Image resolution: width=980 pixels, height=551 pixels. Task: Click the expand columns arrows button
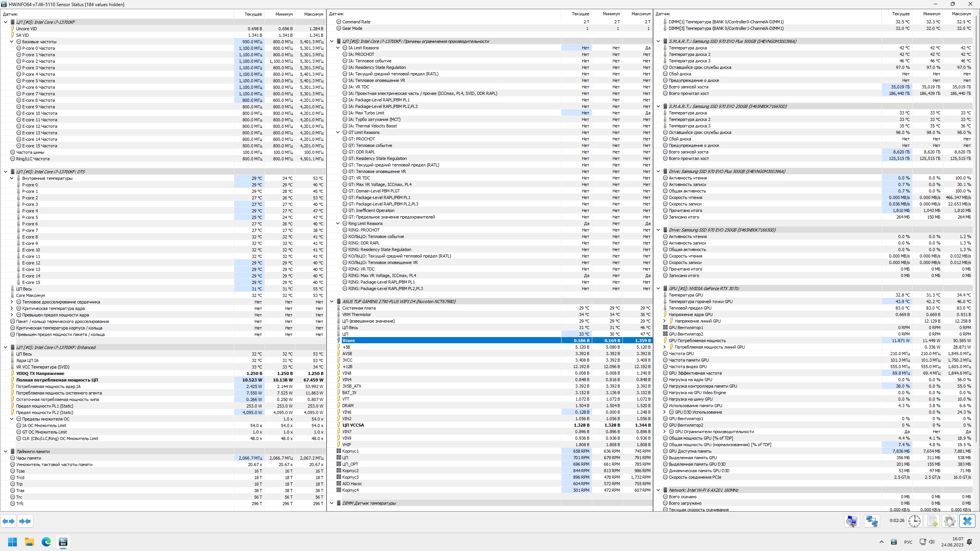(x=8, y=521)
